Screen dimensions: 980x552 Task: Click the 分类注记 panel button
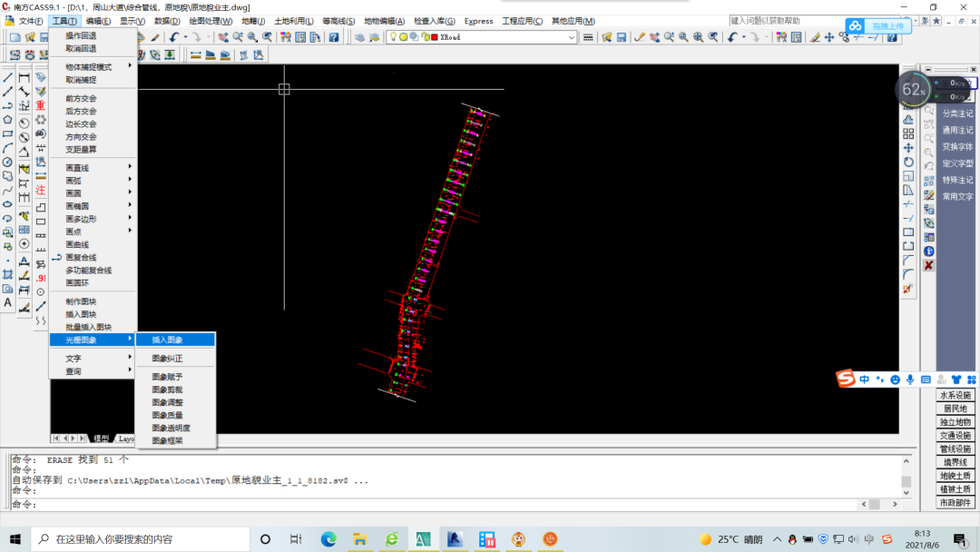[957, 113]
